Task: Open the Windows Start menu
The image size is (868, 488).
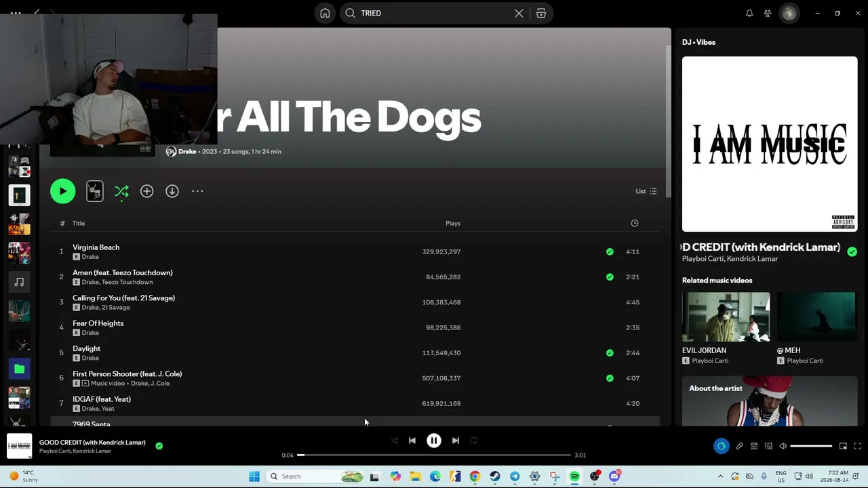Action: click(x=254, y=476)
